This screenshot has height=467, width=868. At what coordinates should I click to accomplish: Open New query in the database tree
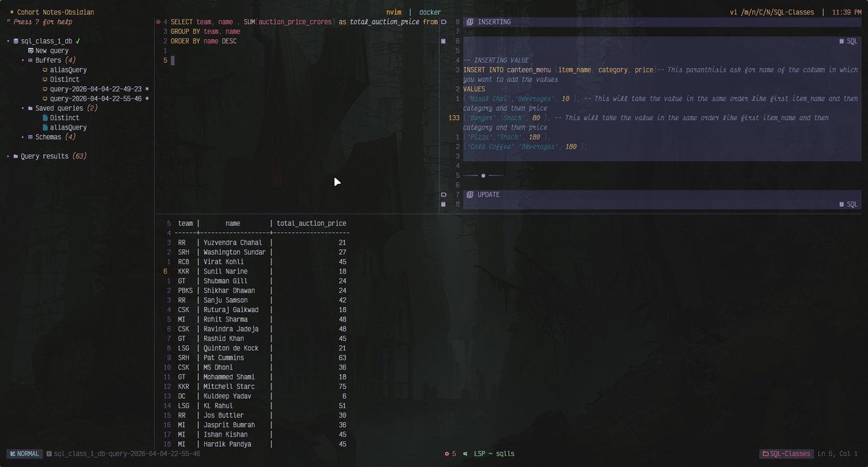pos(52,51)
